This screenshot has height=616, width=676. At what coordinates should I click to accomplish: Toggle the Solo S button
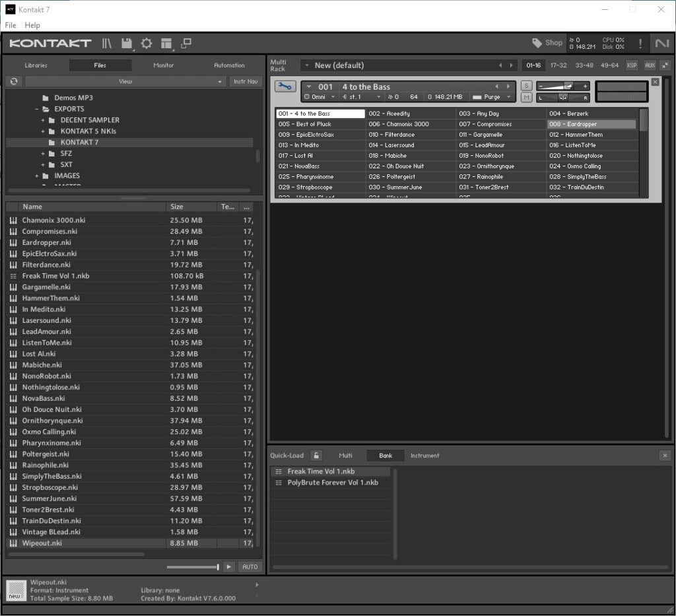point(526,86)
